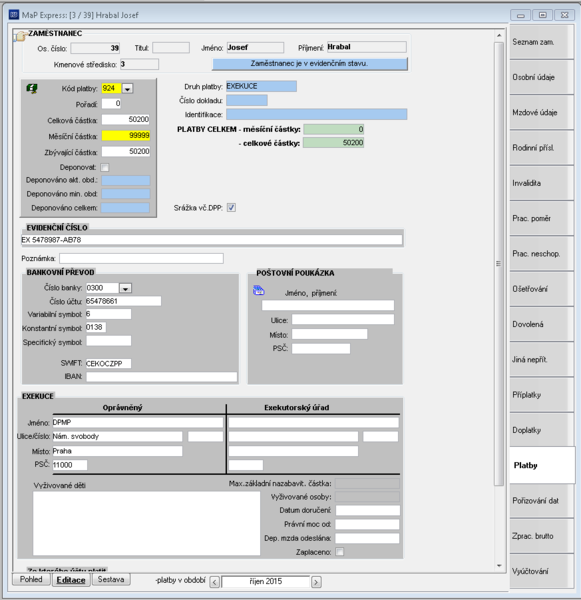
Task: Open the Zprac. brutto tab
Action: (542, 536)
